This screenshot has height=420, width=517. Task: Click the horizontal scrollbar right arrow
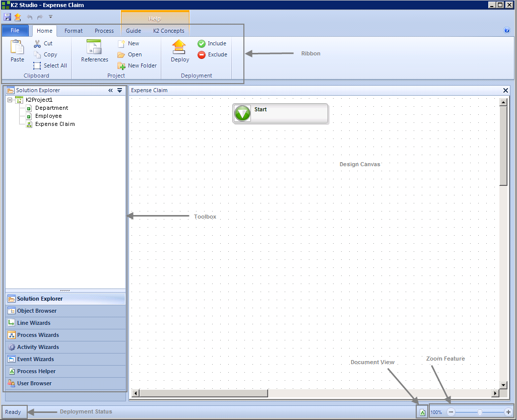495,393
